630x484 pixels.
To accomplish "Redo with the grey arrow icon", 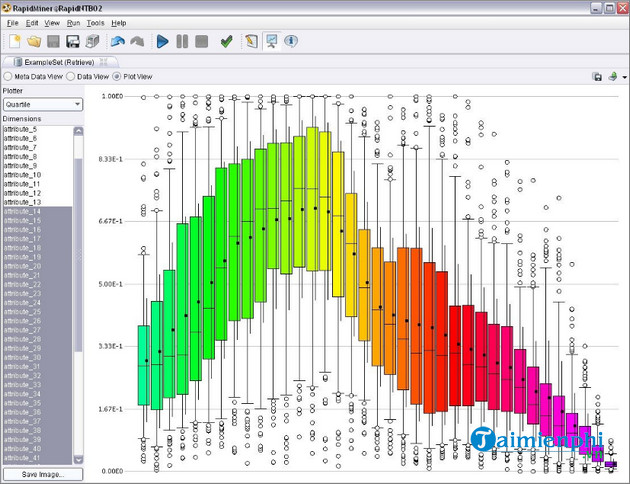I will (x=137, y=41).
